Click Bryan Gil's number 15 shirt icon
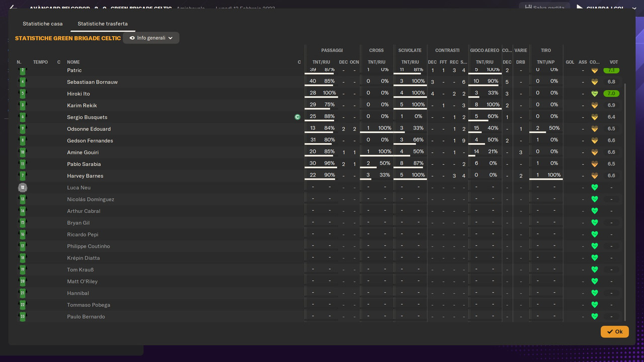Viewport: 644px width, 362px height. click(x=22, y=223)
